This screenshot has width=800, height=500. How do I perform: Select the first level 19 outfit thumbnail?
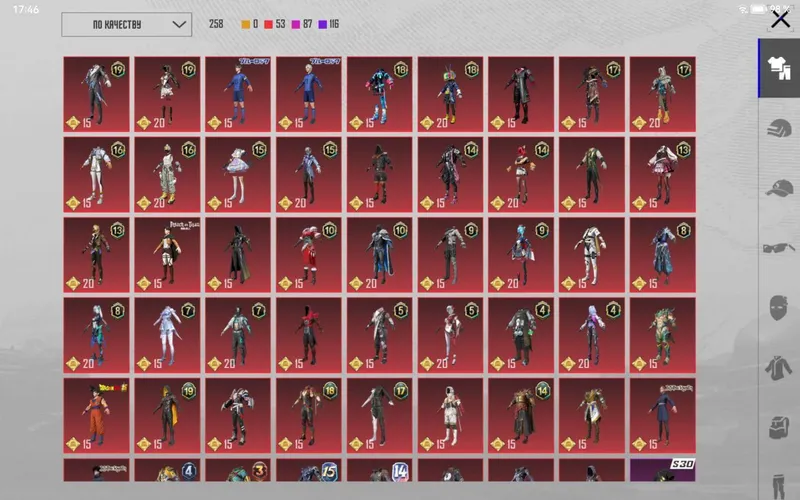click(x=96, y=94)
